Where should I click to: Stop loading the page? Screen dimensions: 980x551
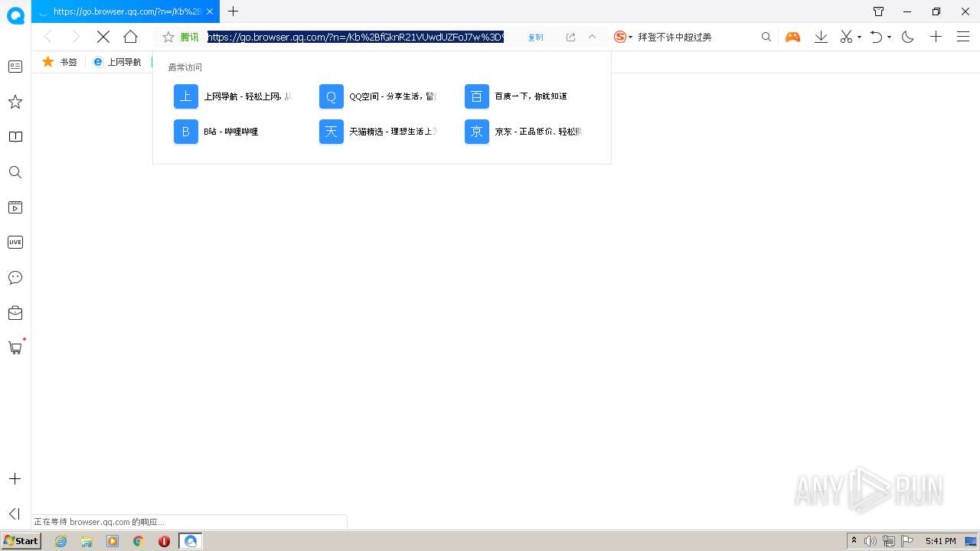103,37
